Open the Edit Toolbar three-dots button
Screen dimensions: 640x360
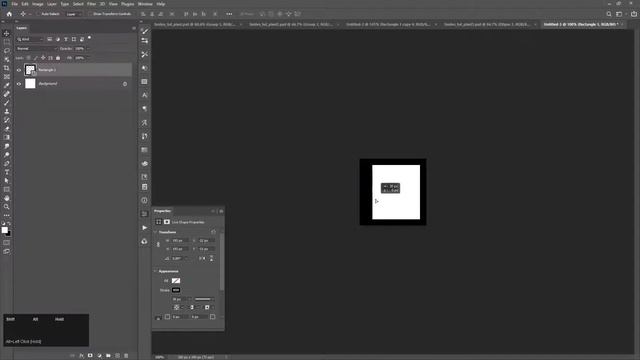[7, 215]
